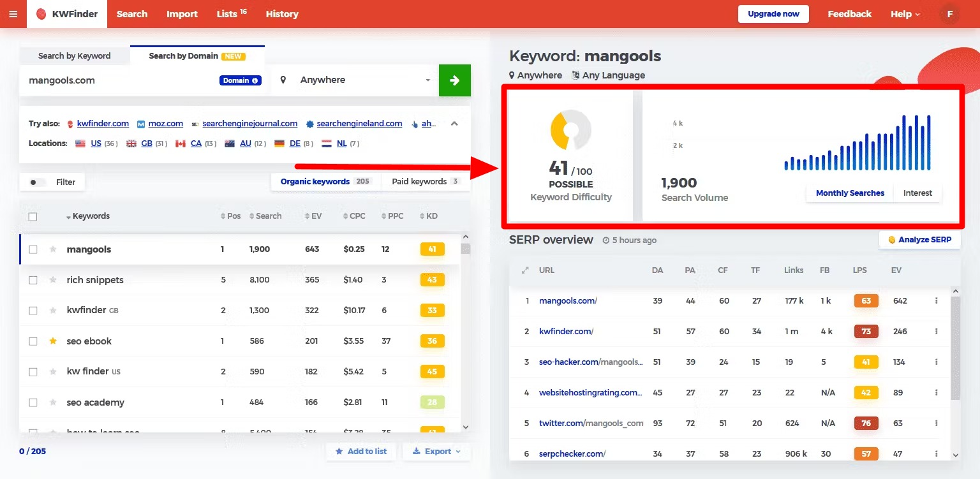Screen dimensions: 980x479
Task: Check the seo academy keyword checkbox
Action: click(x=33, y=402)
